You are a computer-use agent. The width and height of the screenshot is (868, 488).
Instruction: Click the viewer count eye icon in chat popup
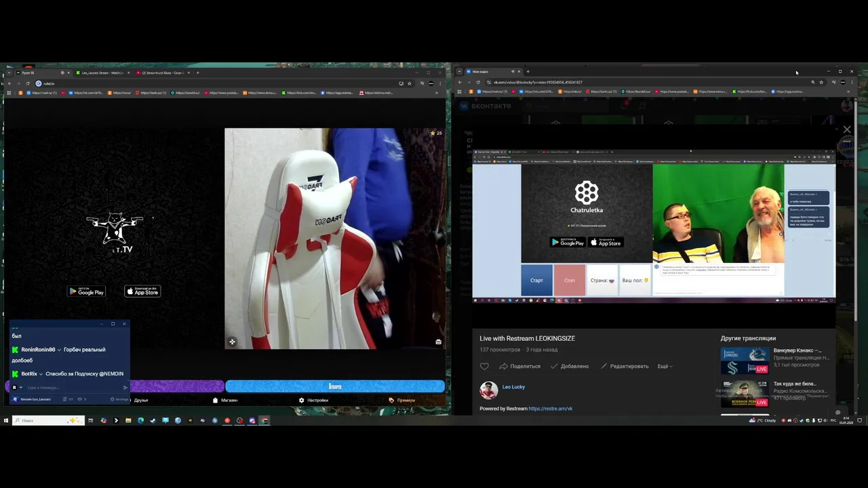pos(79,399)
